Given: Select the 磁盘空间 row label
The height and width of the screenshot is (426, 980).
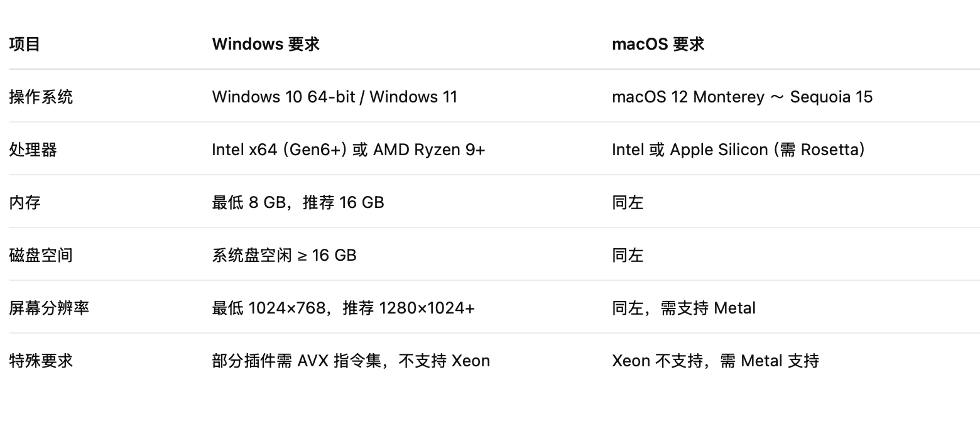Looking at the screenshot, I should click(41, 255).
